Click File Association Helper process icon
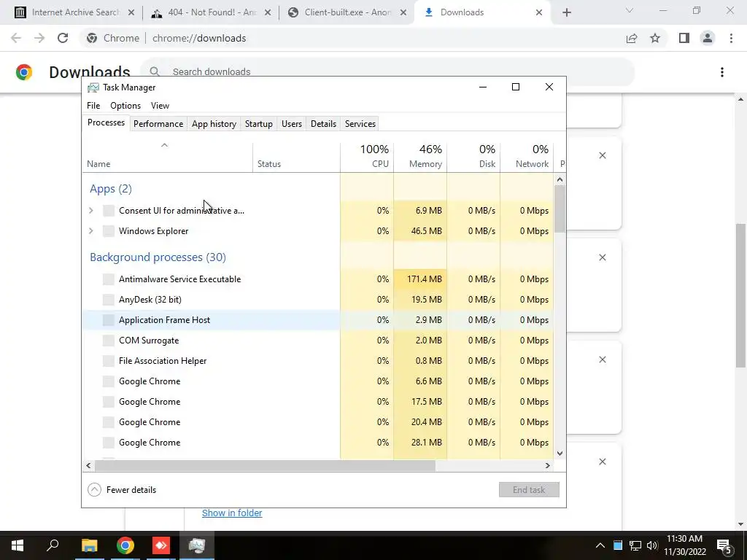Viewport: 747px width, 560px height. [x=109, y=361]
